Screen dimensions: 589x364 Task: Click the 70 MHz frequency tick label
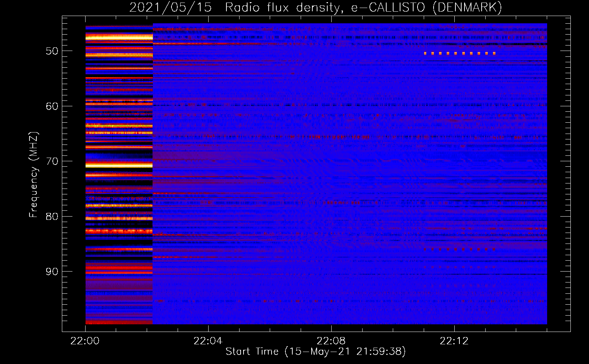click(52, 162)
